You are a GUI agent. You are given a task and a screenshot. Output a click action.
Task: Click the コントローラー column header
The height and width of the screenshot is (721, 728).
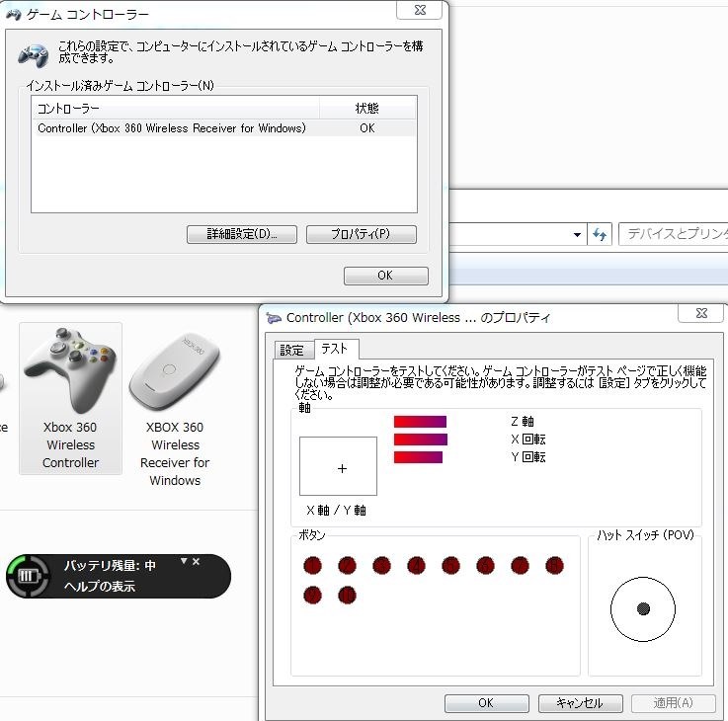click(x=176, y=109)
